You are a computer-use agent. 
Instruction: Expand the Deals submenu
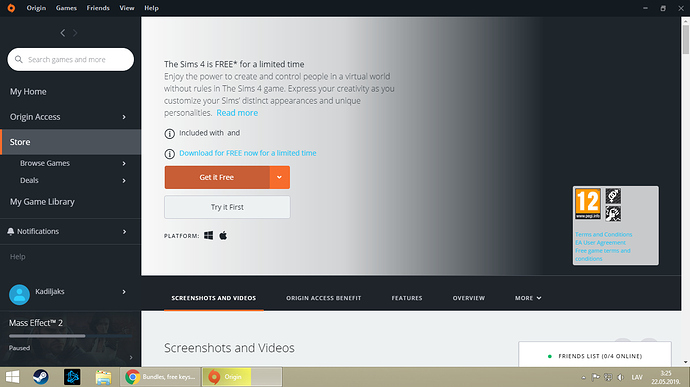[x=124, y=181]
